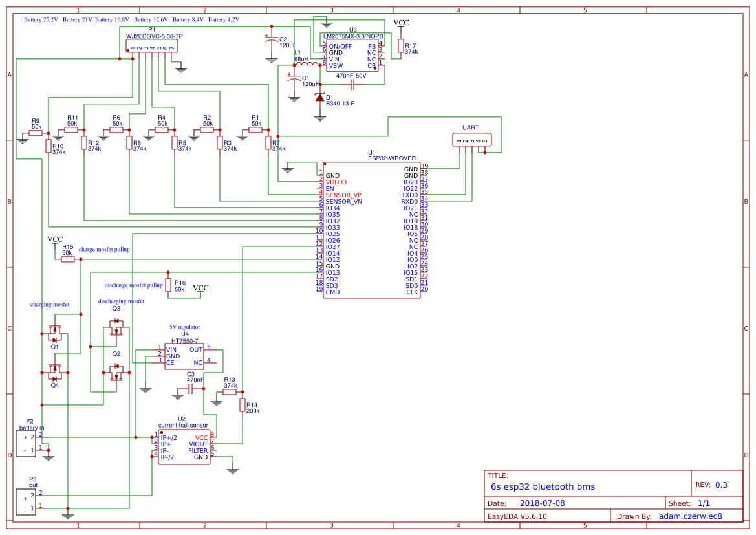
Task: Click the Q1 charging mosfet symbol
Action: (x=55, y=332)
